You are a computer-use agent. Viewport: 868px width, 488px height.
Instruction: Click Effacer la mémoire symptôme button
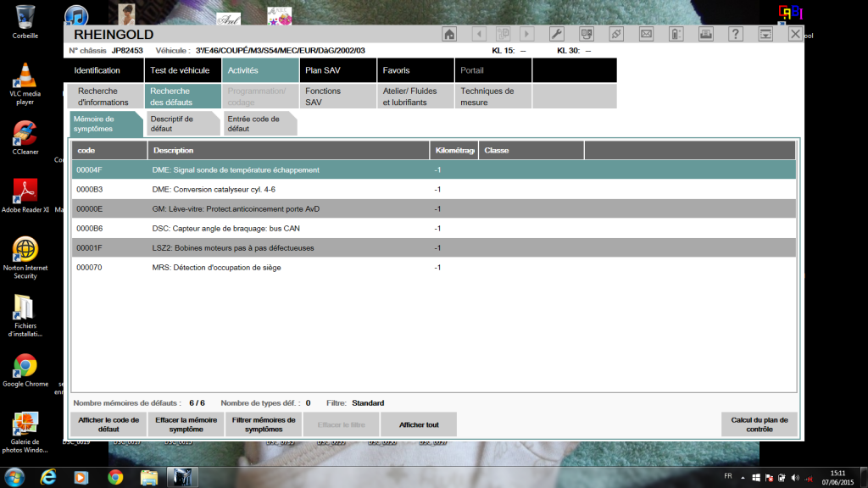pos(186,424)
